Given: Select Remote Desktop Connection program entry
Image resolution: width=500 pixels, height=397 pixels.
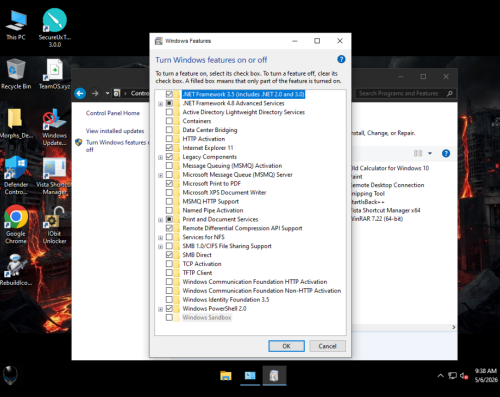Looking at the screenshot, I should click(x=388, y=185).
